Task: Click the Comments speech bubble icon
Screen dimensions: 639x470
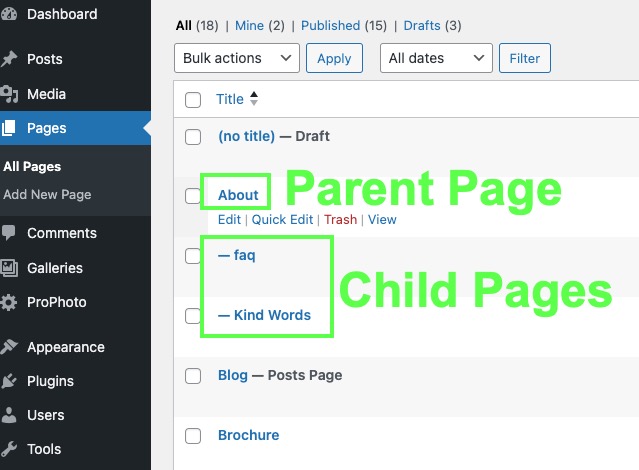Action: (8, 233)
